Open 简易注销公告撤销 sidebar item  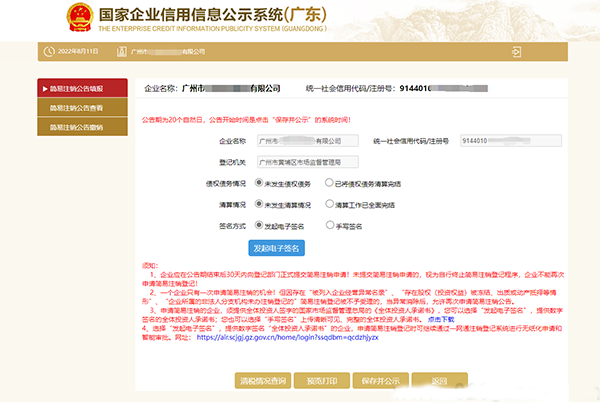click(82, 127)
